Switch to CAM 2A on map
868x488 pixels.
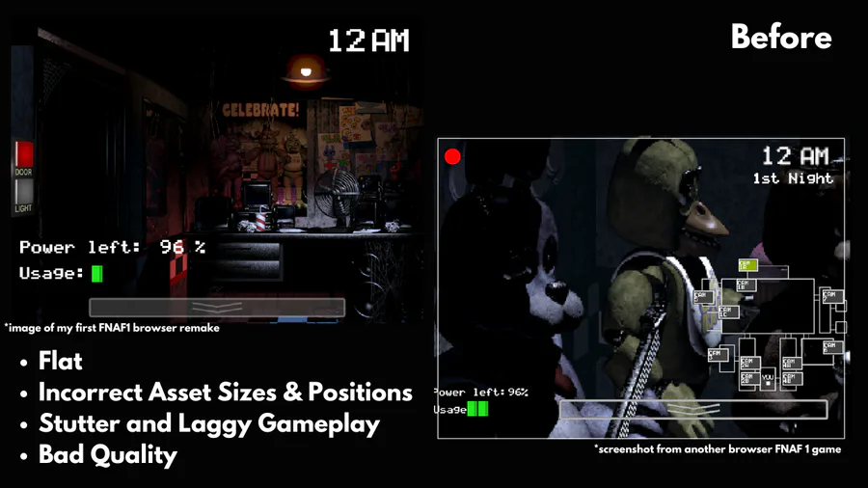(x=749, y=363)
